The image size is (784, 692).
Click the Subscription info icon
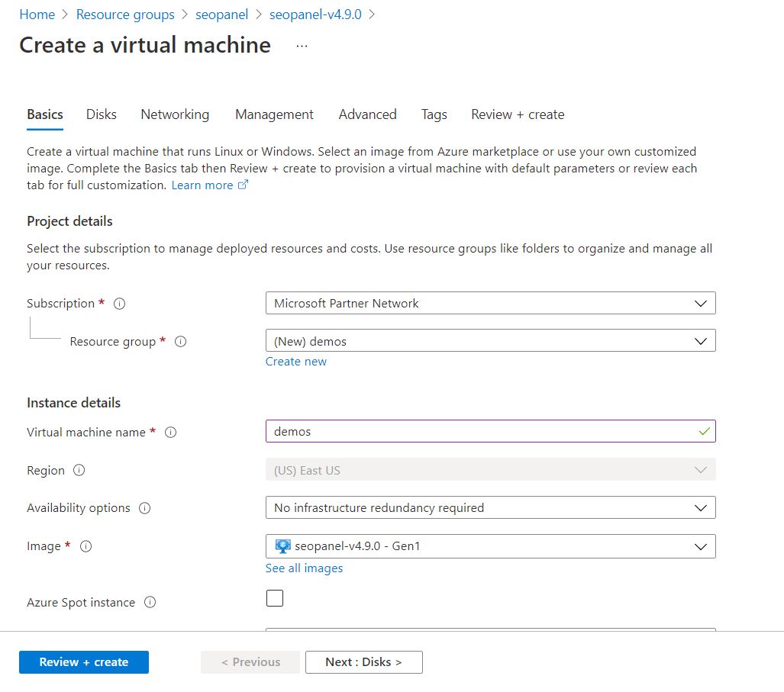click(x=119, y=304)
